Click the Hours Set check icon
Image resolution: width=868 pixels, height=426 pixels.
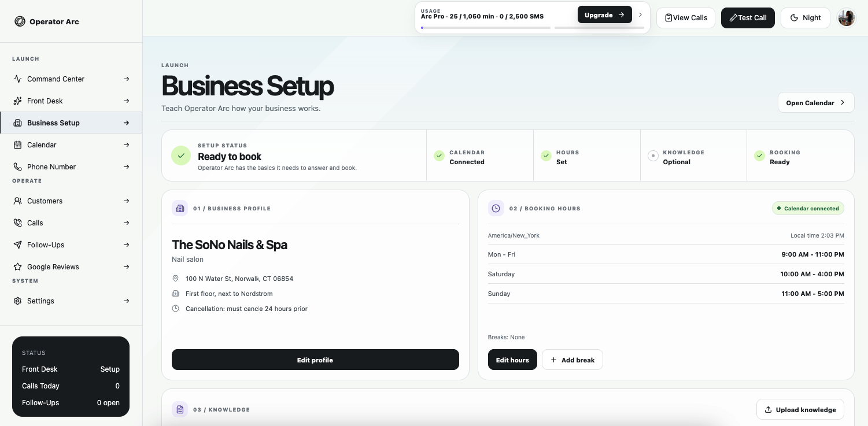coord(546,155)
